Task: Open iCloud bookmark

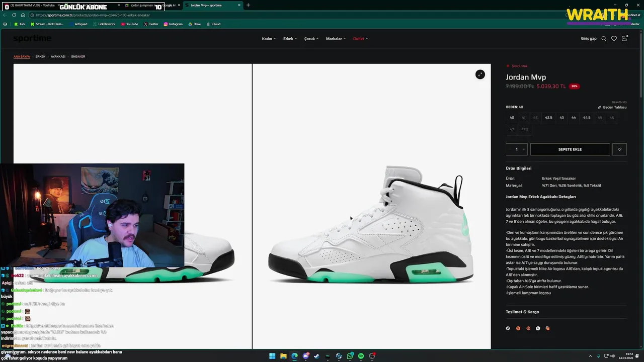Action: pos(213,24)
